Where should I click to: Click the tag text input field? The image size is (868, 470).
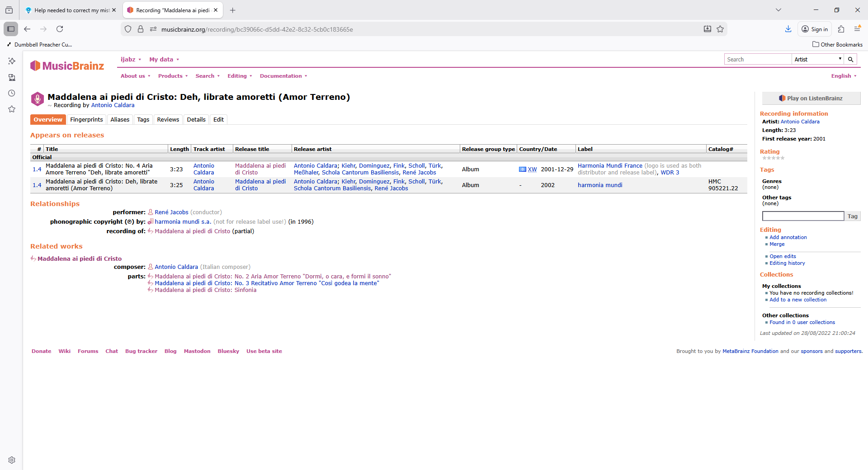(803, 216)
